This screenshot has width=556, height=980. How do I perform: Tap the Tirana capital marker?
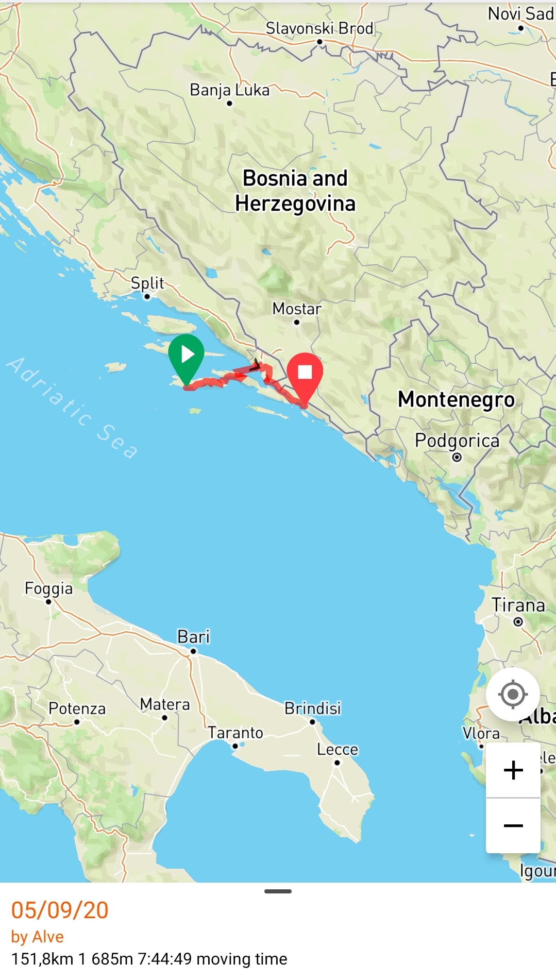pos(518,622)
